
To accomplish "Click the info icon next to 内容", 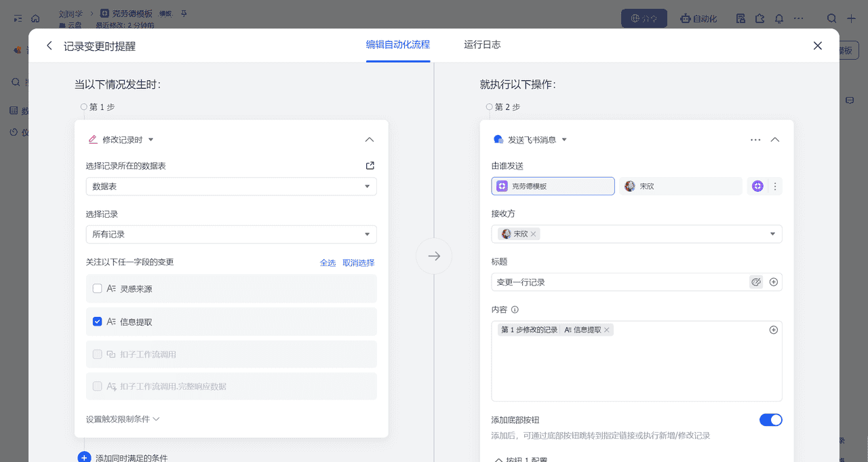I will tap(515, 309).
